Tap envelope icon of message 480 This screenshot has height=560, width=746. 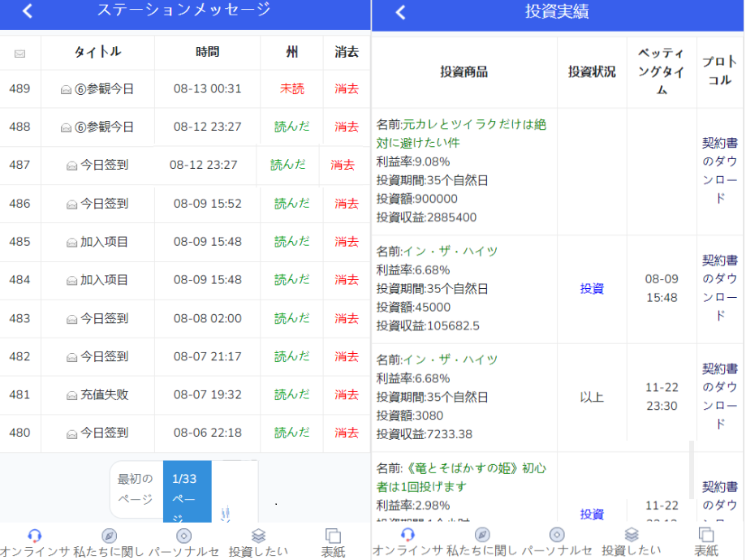[x=72, y=434]
